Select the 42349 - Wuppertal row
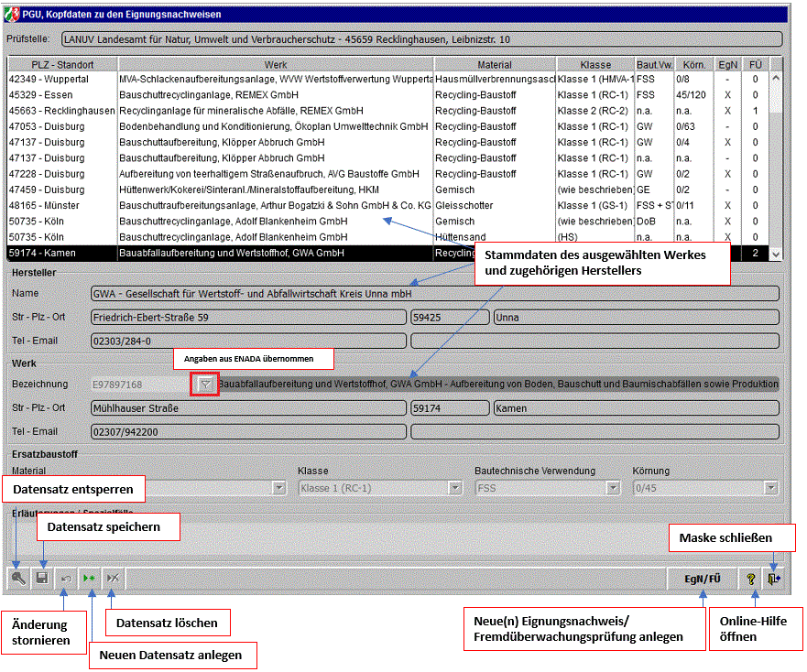The height and width of the screenshot is (672, 807). [x=62, y=80]
